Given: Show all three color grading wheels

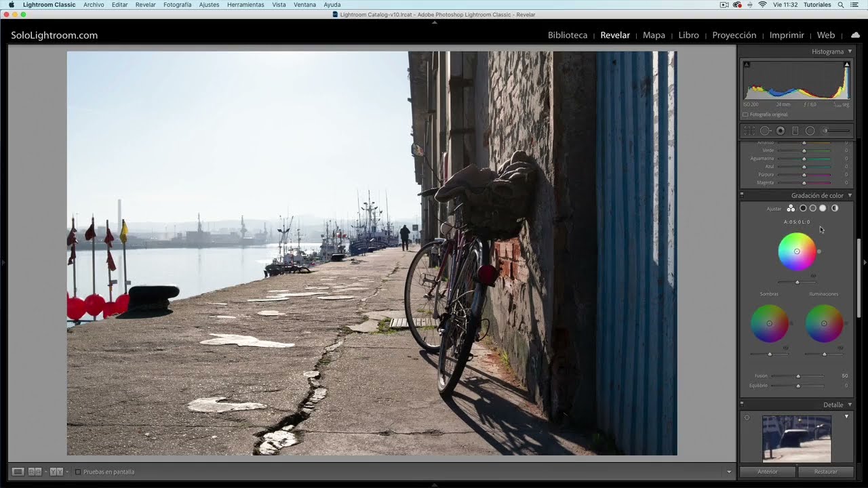Looking at the screenshot, I should (791, 208).
